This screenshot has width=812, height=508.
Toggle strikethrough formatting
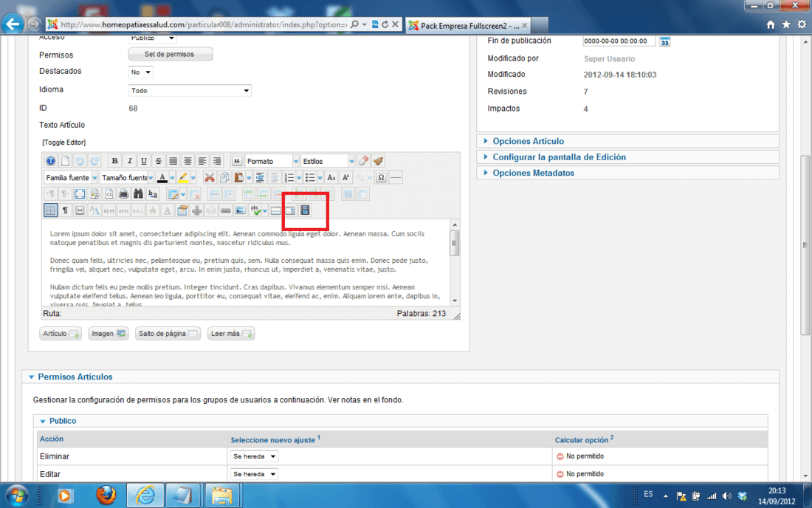point(159,161)
